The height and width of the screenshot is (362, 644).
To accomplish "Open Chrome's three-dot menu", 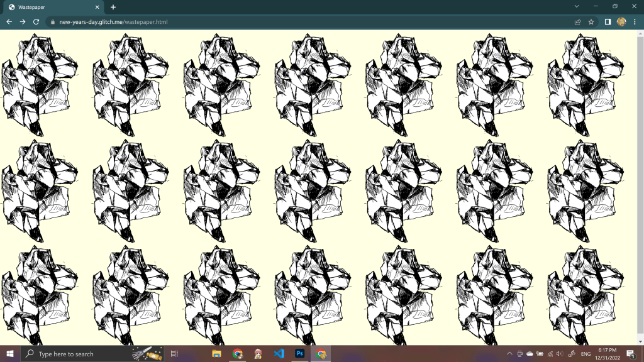I will click(635, 21).
